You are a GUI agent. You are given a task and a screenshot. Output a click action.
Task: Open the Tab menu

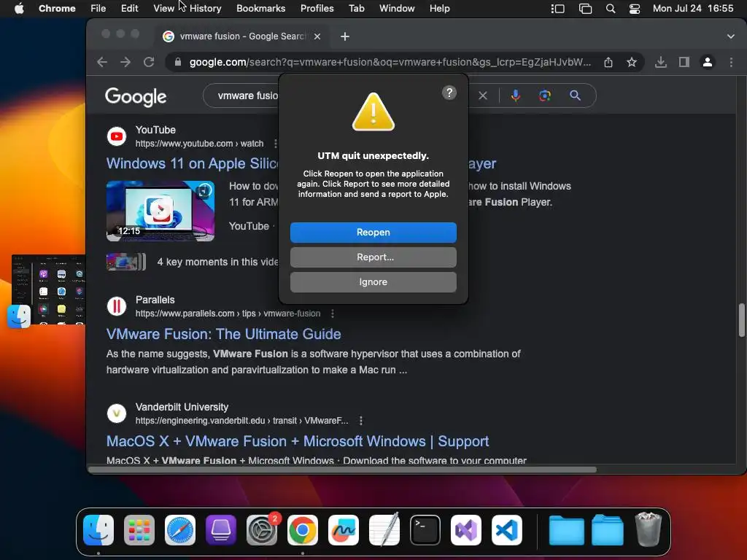356,8
